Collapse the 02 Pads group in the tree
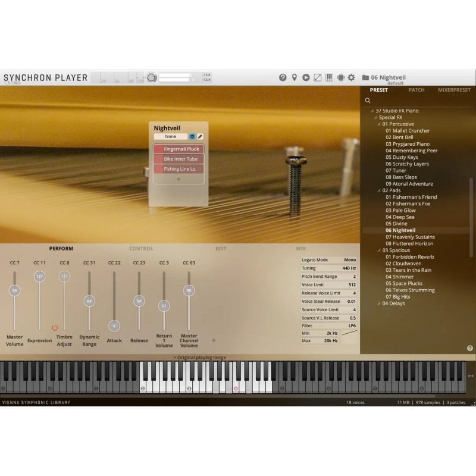 [379, 190]
